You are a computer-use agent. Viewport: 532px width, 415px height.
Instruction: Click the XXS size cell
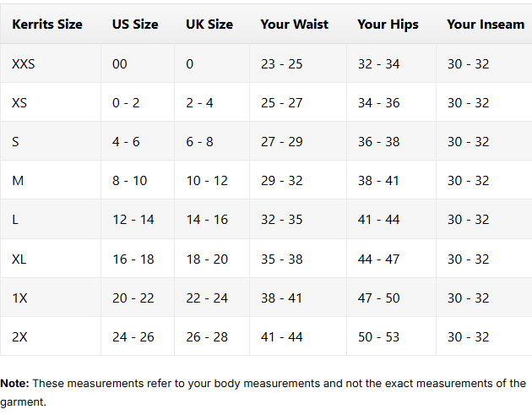pyautogui.click(x=23, y=64)
